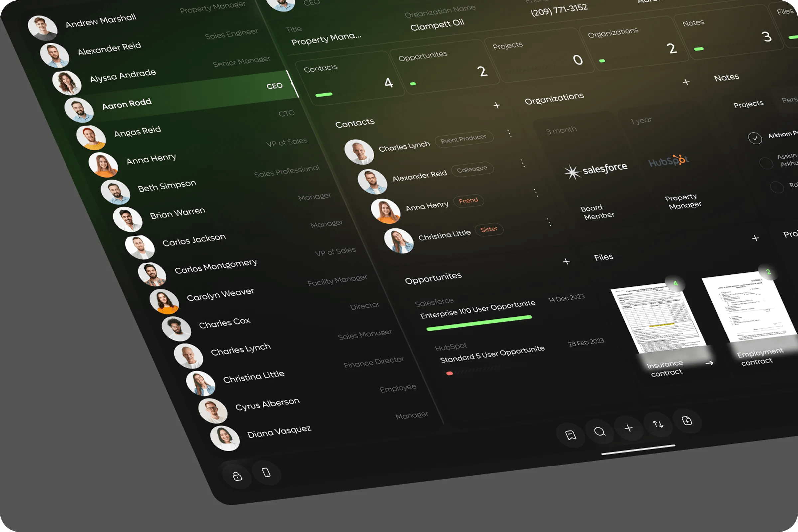Open three-dot menu for Christina Little contact
This screenshot has height=532, width=798.
click(549, 222)
